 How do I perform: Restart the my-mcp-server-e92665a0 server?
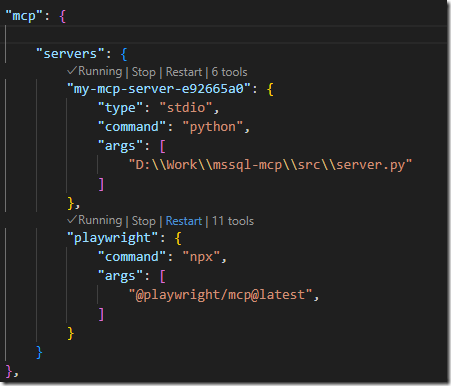tap(184, 72)
